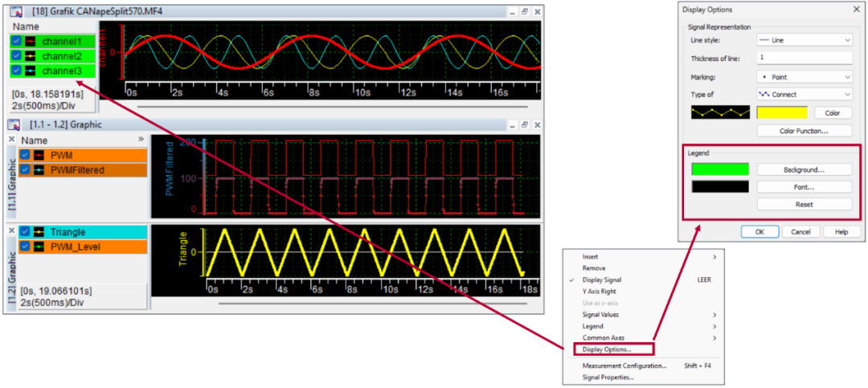Open the Line style dropdown
Viewport: 868px width, 388px height.
tap(804, 39)
